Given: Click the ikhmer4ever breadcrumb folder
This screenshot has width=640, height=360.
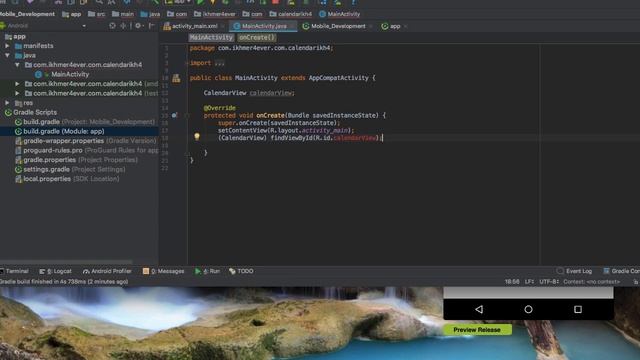Looking at the screenshot, I should click(x=215, y=14).
